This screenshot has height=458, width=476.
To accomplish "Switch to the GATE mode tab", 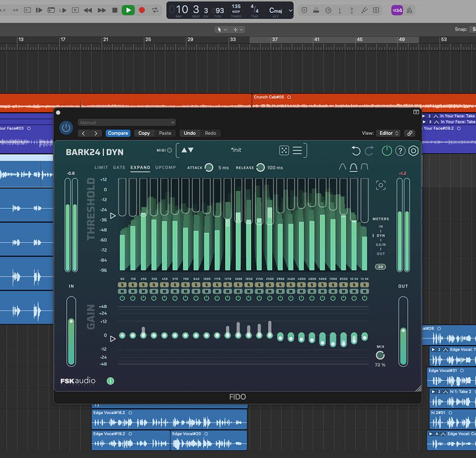I will pos(119,167).
